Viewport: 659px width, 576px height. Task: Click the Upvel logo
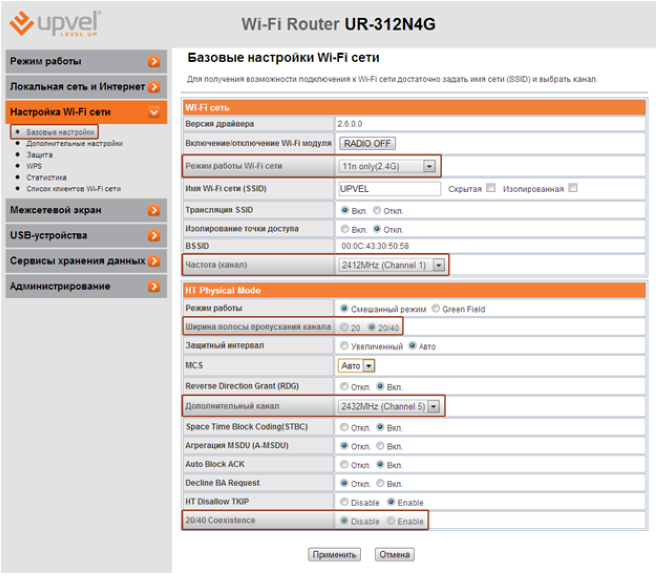55,24
